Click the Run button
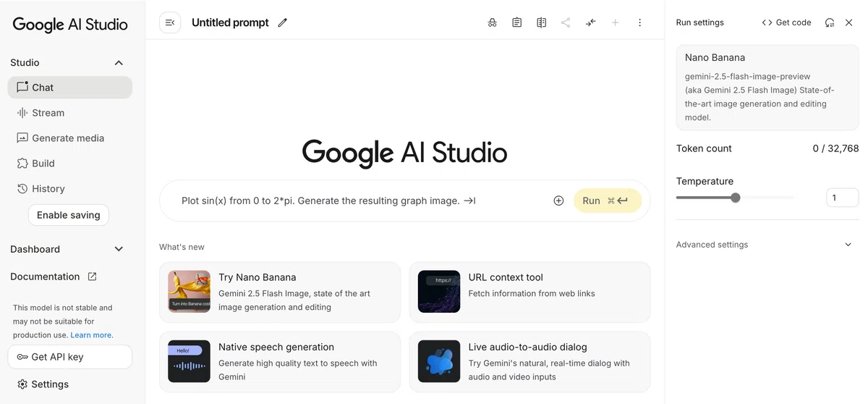The image size is (868, 404). [608, 201]
